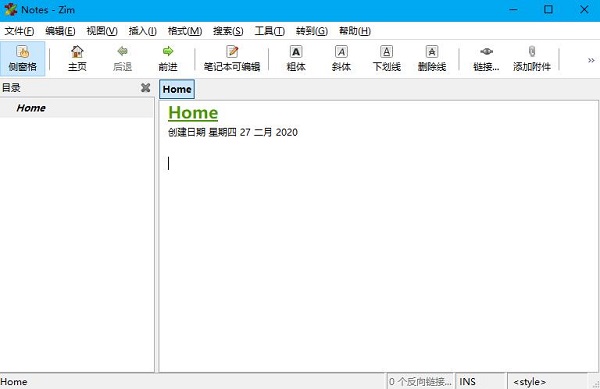Image resolution: width=600 pixels, height=389 pixels.
Task: Click the Back (后退) arrow icon
Action: click(122, 51)
